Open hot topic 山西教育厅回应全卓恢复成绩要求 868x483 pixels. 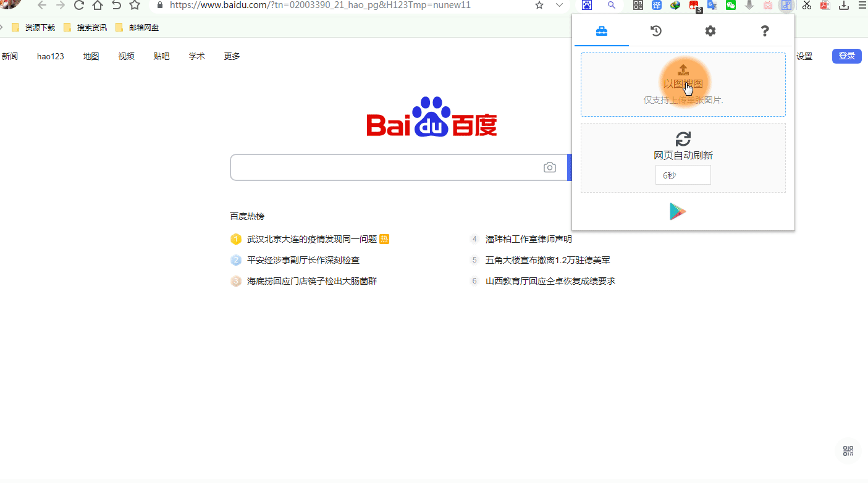tap(550, 281)
